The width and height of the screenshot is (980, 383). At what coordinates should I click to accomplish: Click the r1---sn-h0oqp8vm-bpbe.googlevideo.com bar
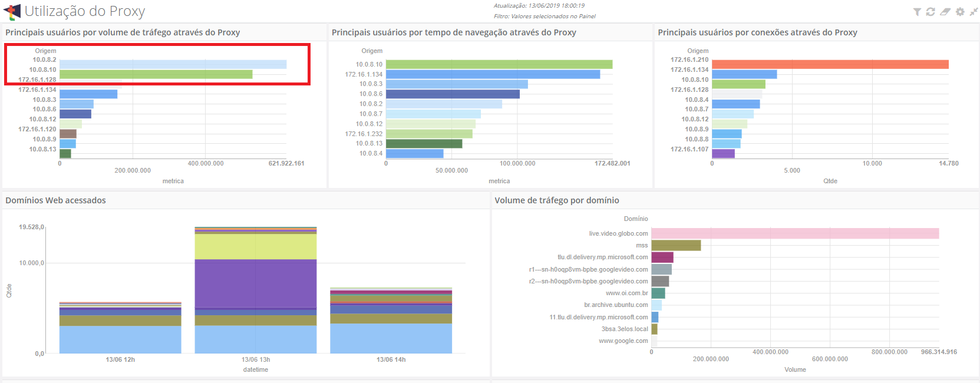(661, 269)
